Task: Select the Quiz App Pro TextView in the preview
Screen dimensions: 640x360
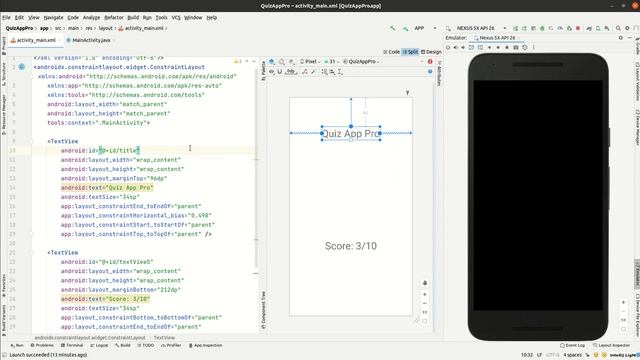Action: click(351, 133)
